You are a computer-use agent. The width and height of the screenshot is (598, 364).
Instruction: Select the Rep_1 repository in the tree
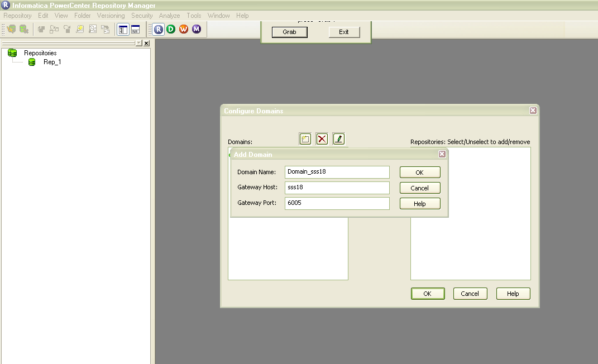tap(52, 62)
